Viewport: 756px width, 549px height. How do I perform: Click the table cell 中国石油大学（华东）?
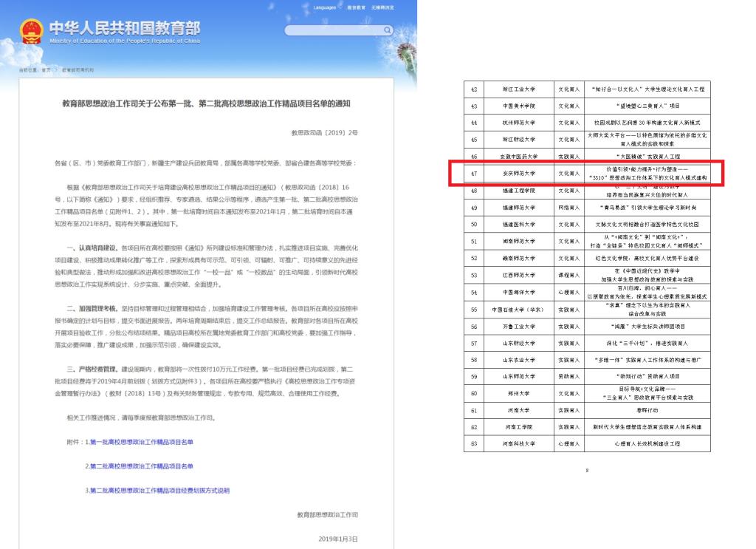(x=519, y=310)
